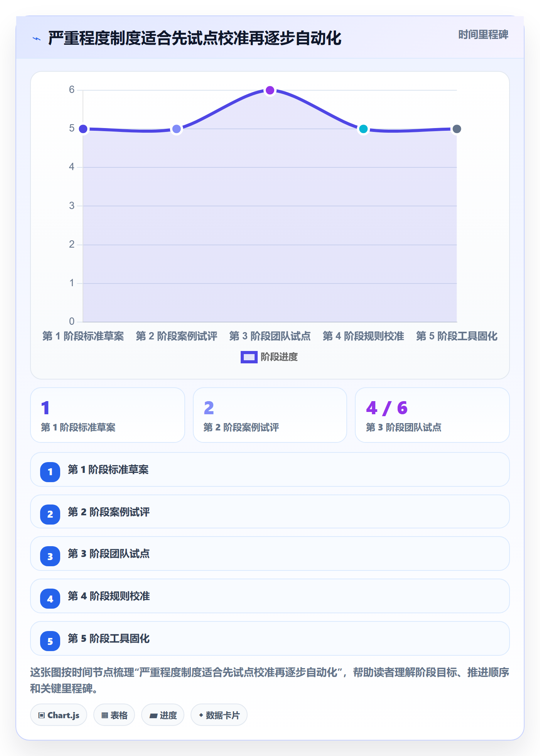
Task: Click the x-axis label 第 5 阶段工具固化
Action: coord(457,336)
